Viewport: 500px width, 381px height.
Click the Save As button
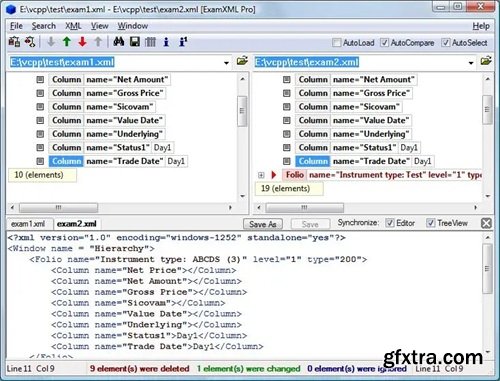coord(263,224)
